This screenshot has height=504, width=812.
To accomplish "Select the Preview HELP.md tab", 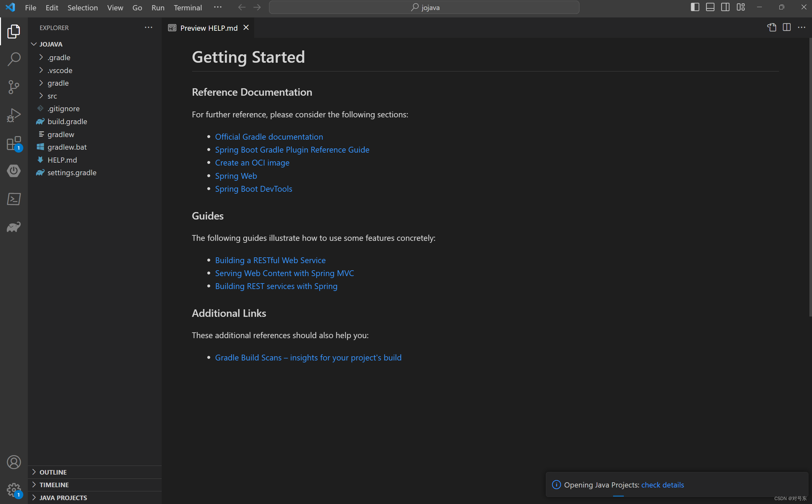I will click(209, 28).
